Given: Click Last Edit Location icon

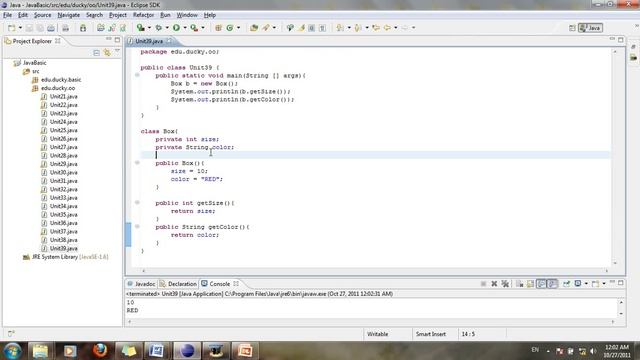Looking at the screenshot, I should [x=376, y=28].
